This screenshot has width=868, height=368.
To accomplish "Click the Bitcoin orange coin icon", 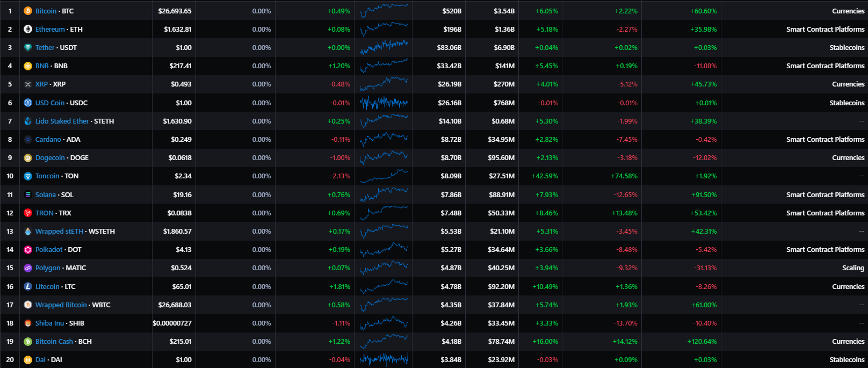I will [28, 11].
